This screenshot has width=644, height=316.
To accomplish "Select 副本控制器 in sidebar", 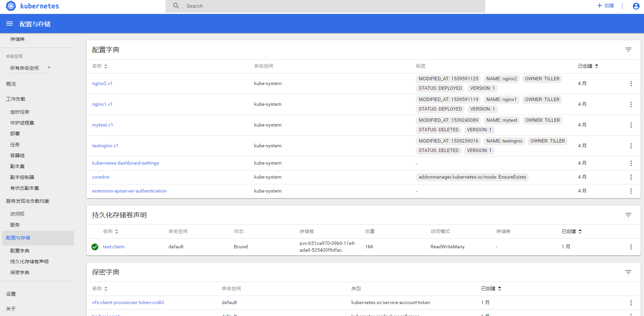I will click(x=22, y=177).
